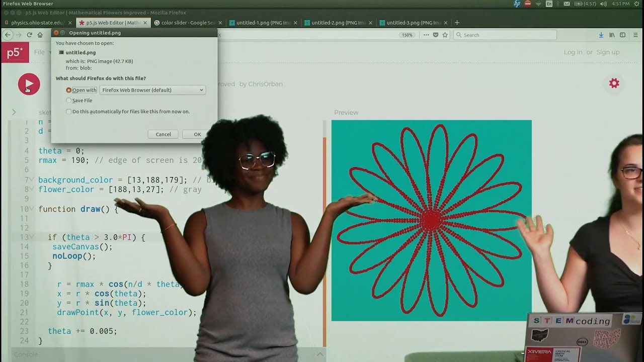Toggle the Firefox sidebar icon
The height and width of the screenshot is (362, 644).
[x=622, y=35]
